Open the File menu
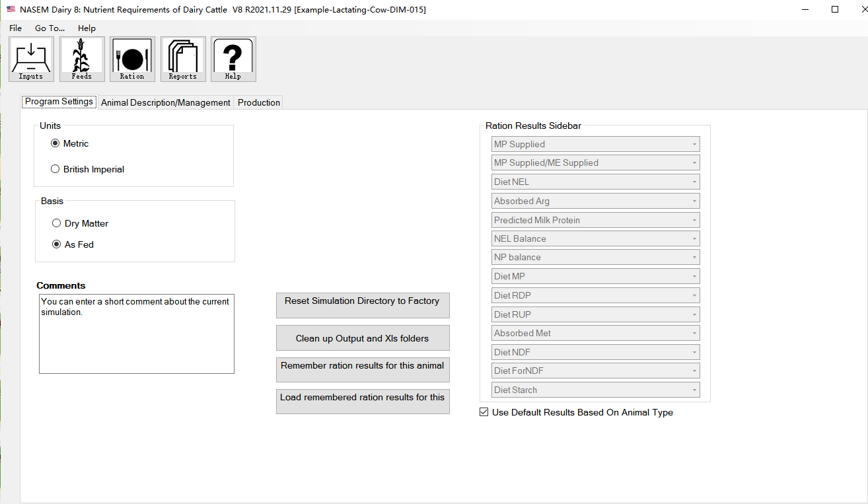This screenshot has height=504, width=868. click(15, 28)
